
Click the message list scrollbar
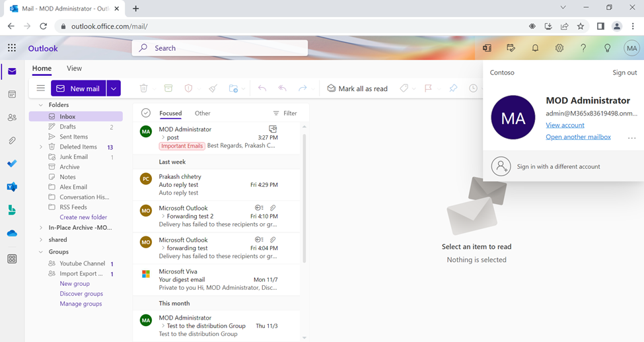pyautogui.click(x=304, y=197)
